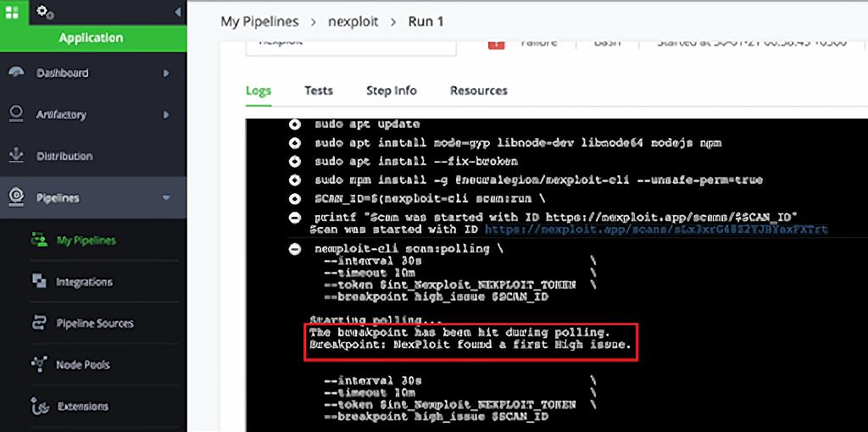This screenshot has height=432, width=868.
Task: Open the administration gear icon
Action: [x=45, y=13]
